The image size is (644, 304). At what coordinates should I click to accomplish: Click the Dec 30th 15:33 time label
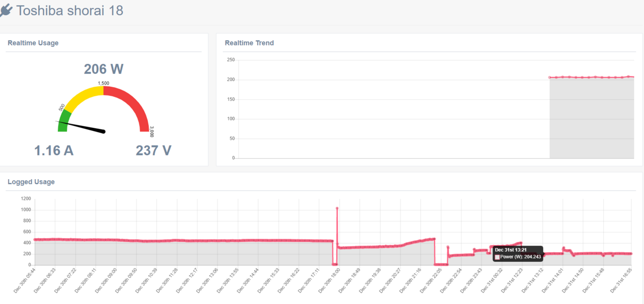(x=269, y=281)
